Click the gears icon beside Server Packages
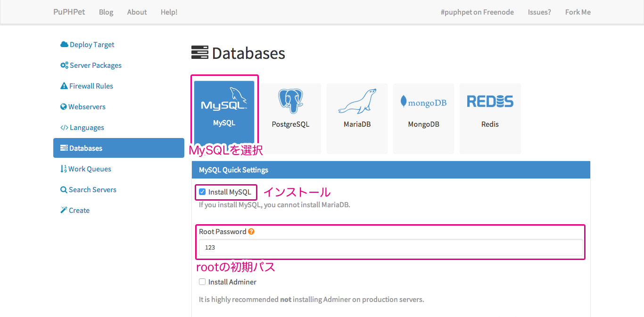 [64, 65]
